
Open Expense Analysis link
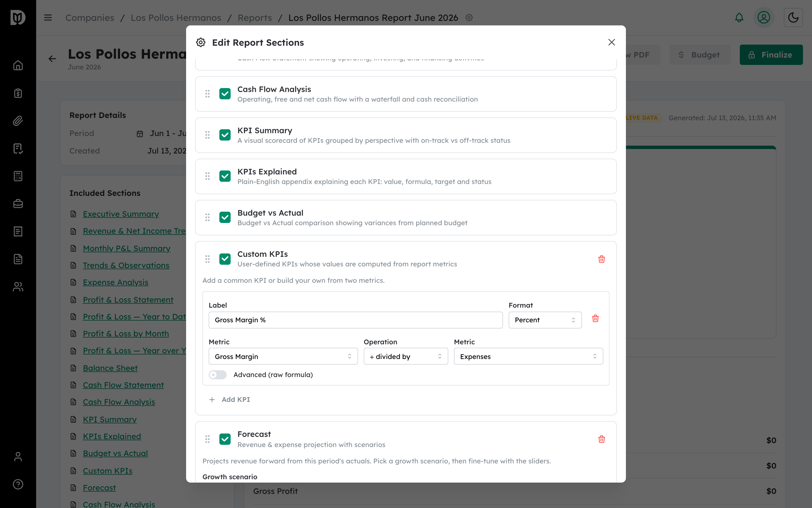[115, 282]
